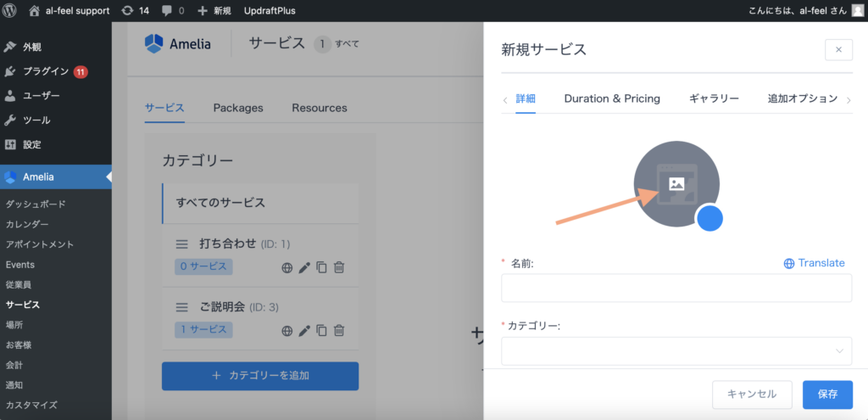Click into the 名前 text field

(676, 288)
